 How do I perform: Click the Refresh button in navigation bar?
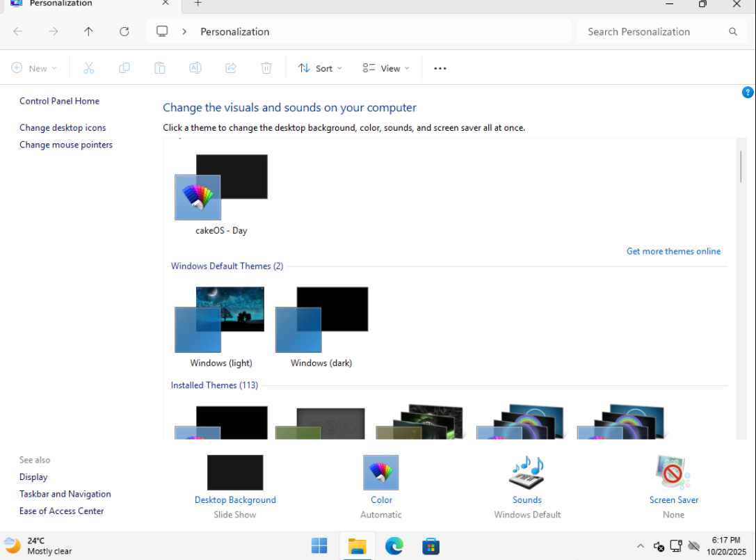tap(124, 31)
